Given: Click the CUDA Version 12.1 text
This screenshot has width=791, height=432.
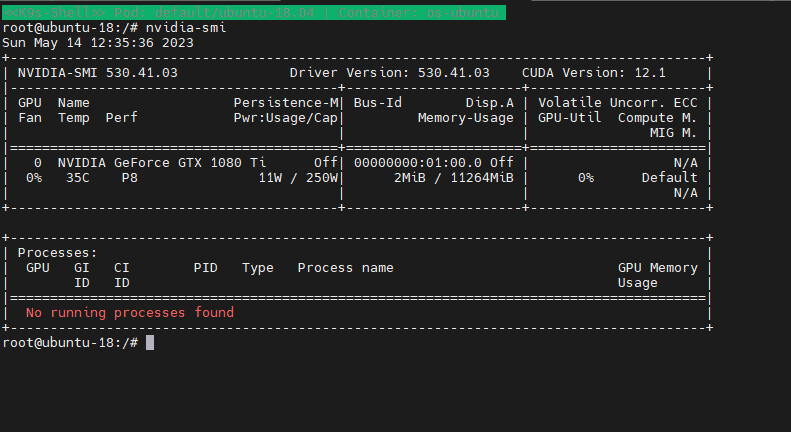Looking at the screenshot, I should coord(594,73).
